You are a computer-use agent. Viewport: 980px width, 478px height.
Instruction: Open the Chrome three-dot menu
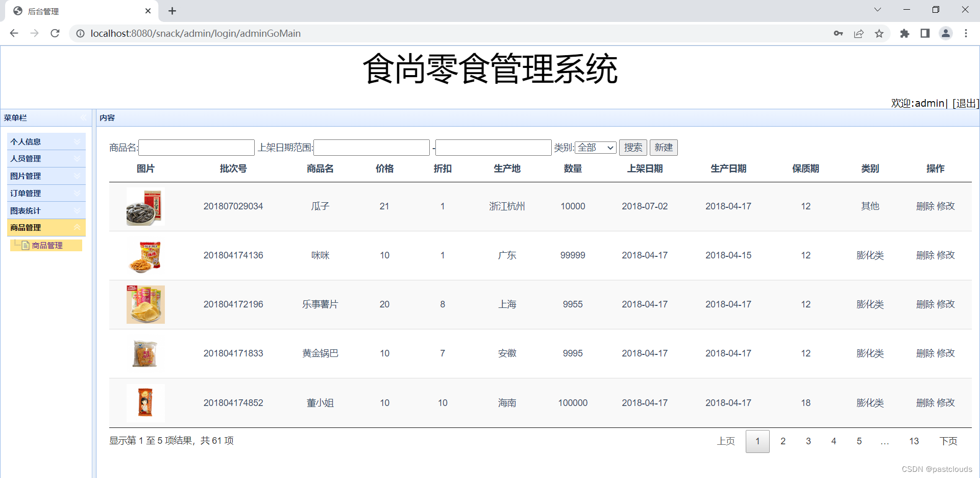tap(966, 33)
